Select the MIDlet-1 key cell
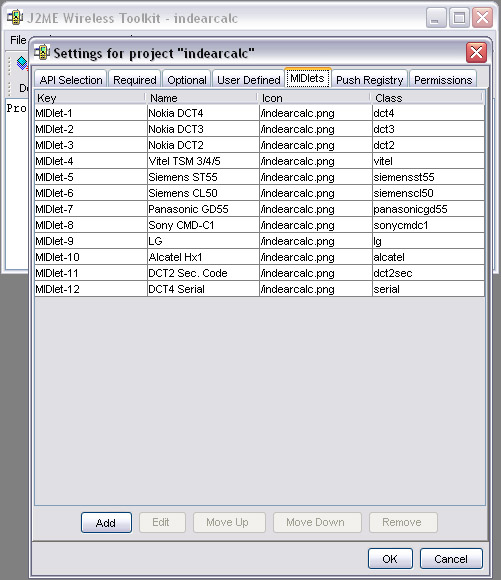This screenshot has width=501, height=580. click(91, 113)
